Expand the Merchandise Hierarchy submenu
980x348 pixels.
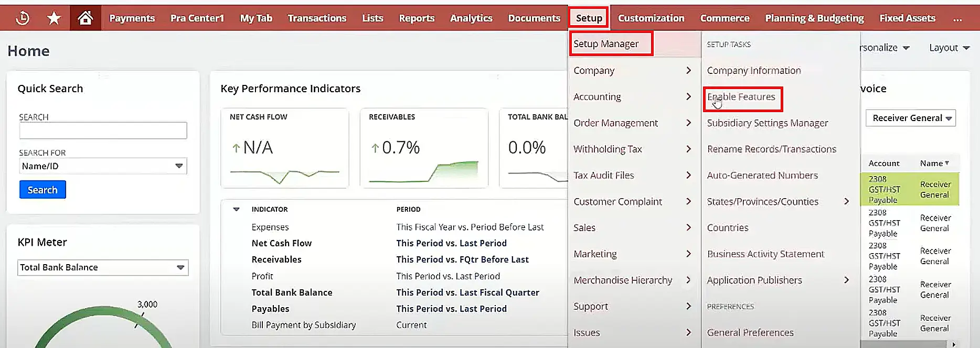click(634, 280)
